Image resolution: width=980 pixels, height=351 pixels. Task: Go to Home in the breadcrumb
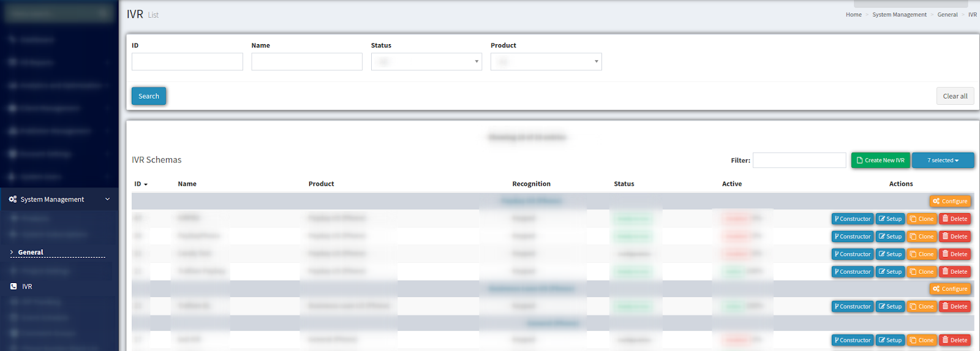tap(853, 15)
